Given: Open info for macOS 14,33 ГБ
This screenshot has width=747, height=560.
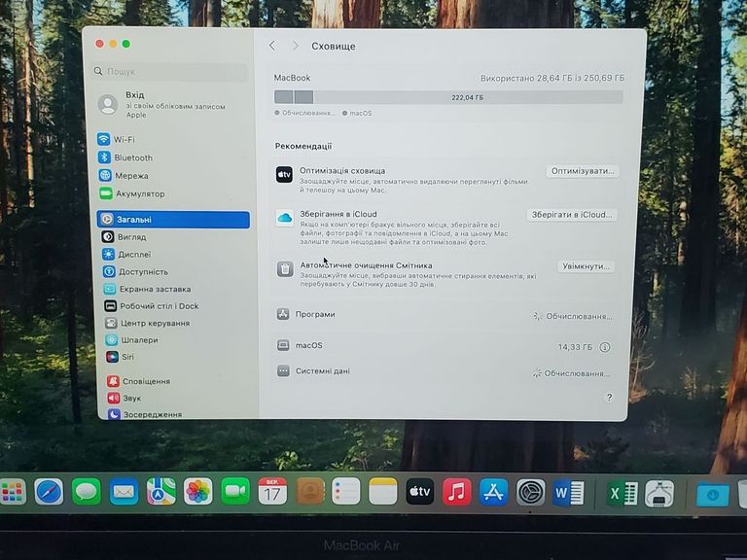Looking at the screenshot, I should point(605,347).
